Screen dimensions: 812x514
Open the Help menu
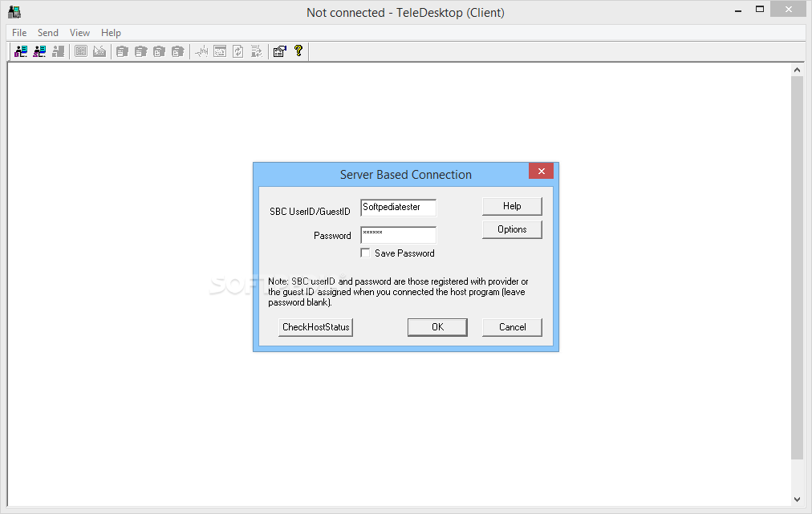click(111, 33)
